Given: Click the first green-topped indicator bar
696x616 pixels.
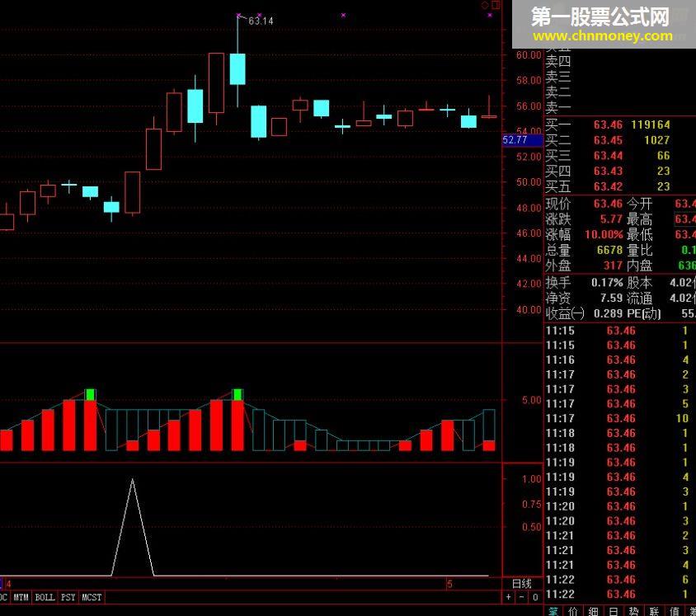Looking at the screenshot, I should [x=90, y=421].
